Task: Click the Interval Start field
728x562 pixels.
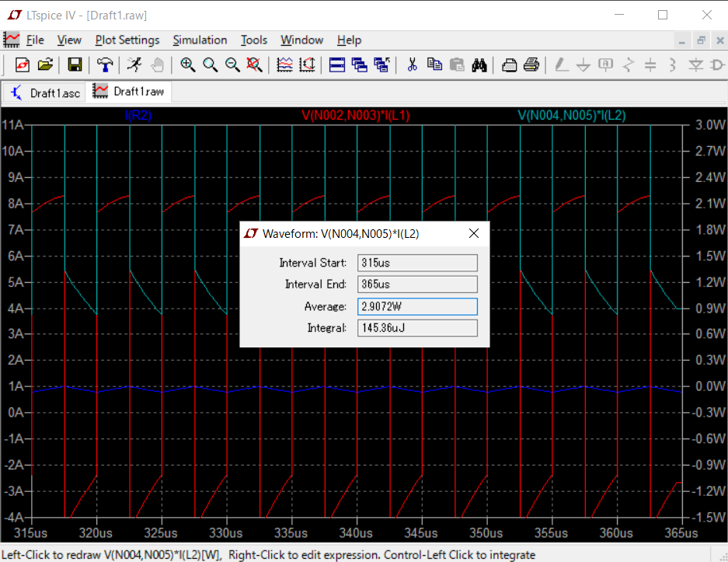Action: click(417, 263)
